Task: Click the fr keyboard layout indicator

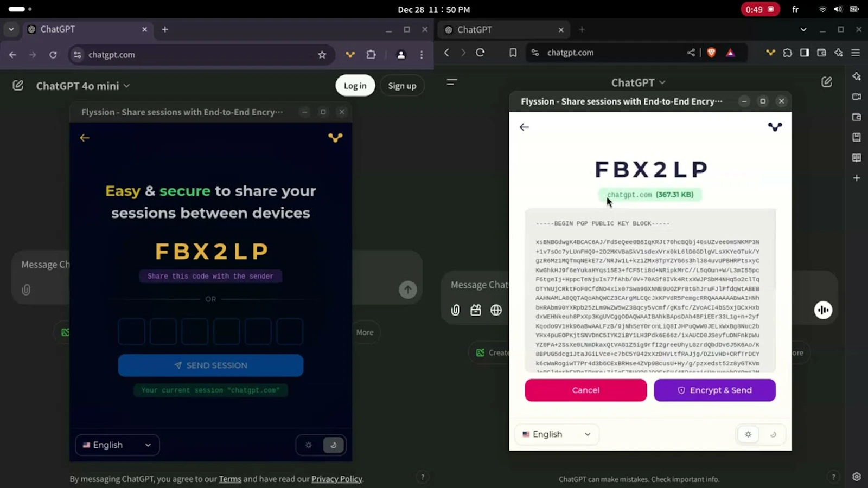Action: point(795,9)
